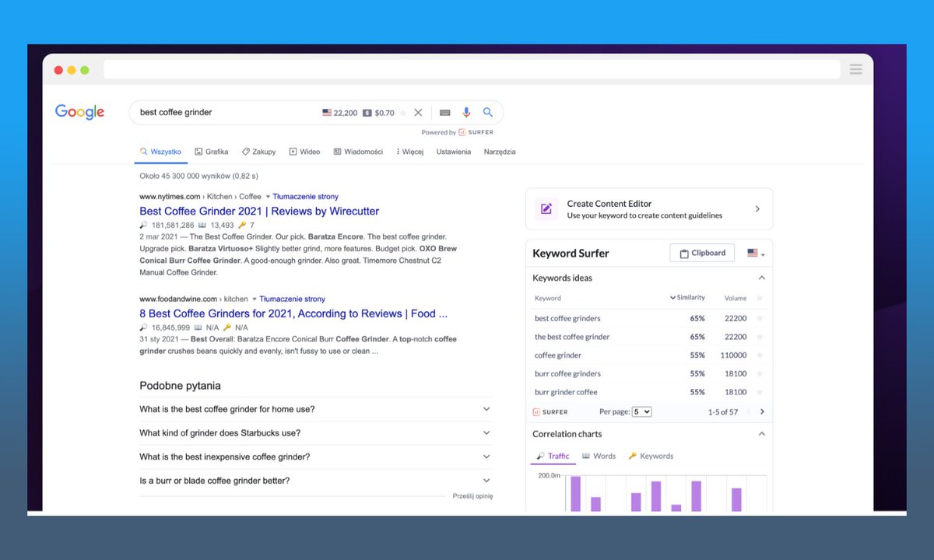
Task: Click the Keyword column header
Action: pos(548,298)
